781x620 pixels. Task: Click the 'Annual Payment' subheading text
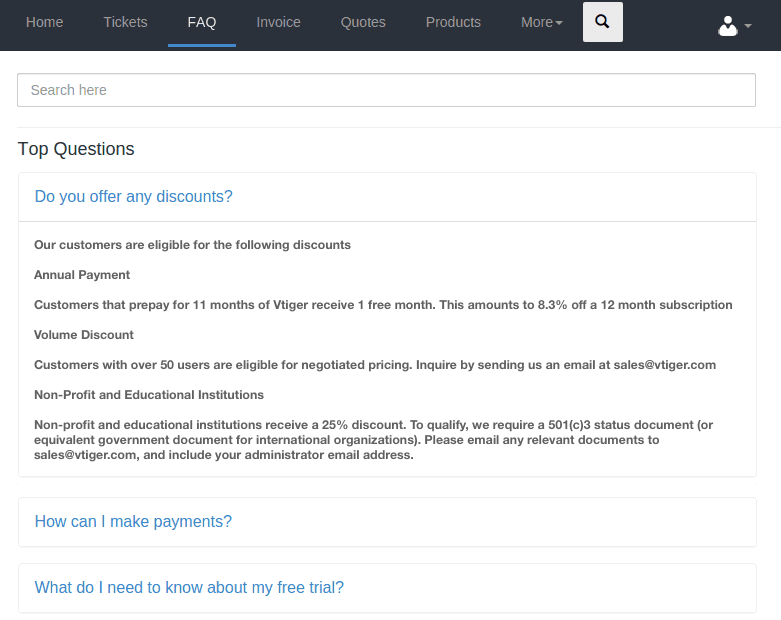[x=82, y=275]
